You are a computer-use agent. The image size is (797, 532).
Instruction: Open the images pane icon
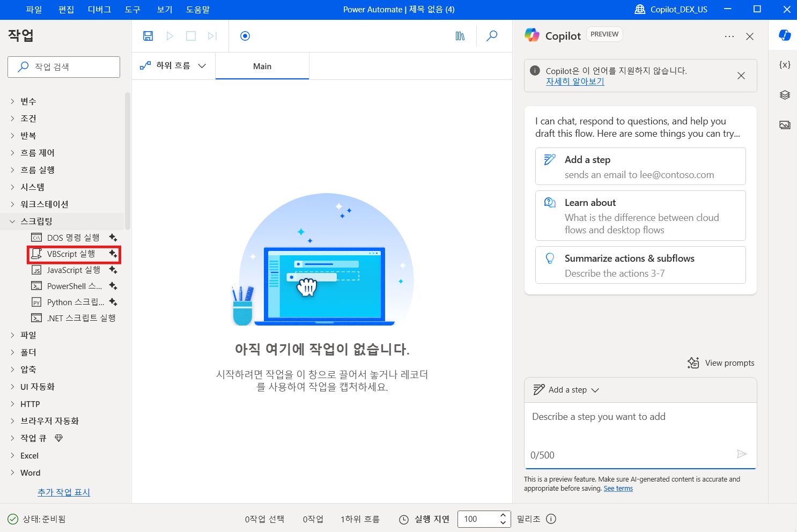click(x=785, y=125)
